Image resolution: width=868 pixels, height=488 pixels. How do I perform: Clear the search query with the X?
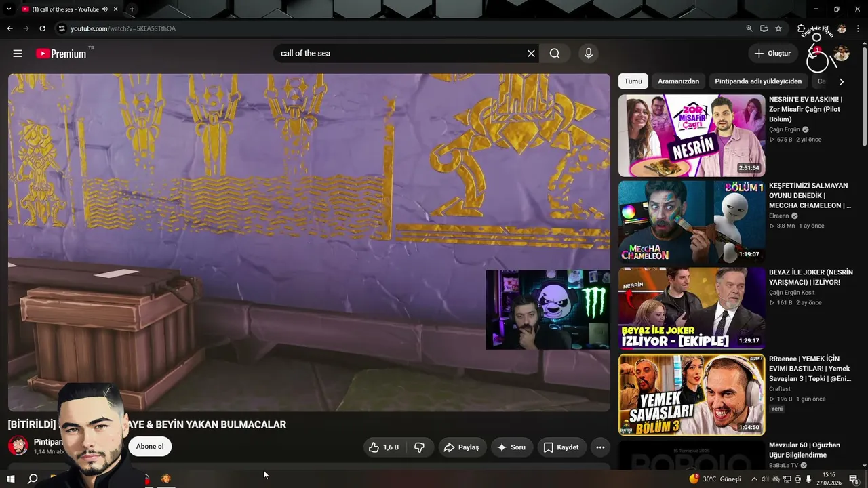click(x=531, y=54)
